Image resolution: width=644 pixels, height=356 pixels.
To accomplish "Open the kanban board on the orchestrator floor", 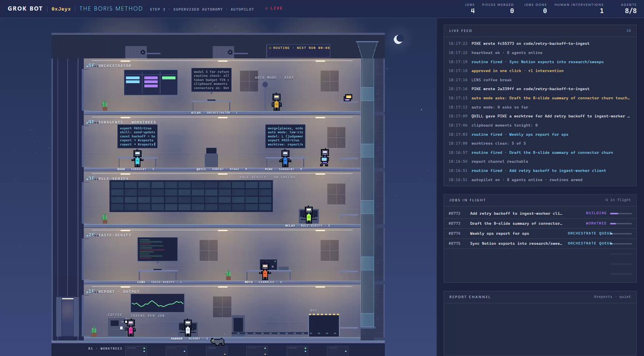I will pyautogui.click(x=151, y=82).
